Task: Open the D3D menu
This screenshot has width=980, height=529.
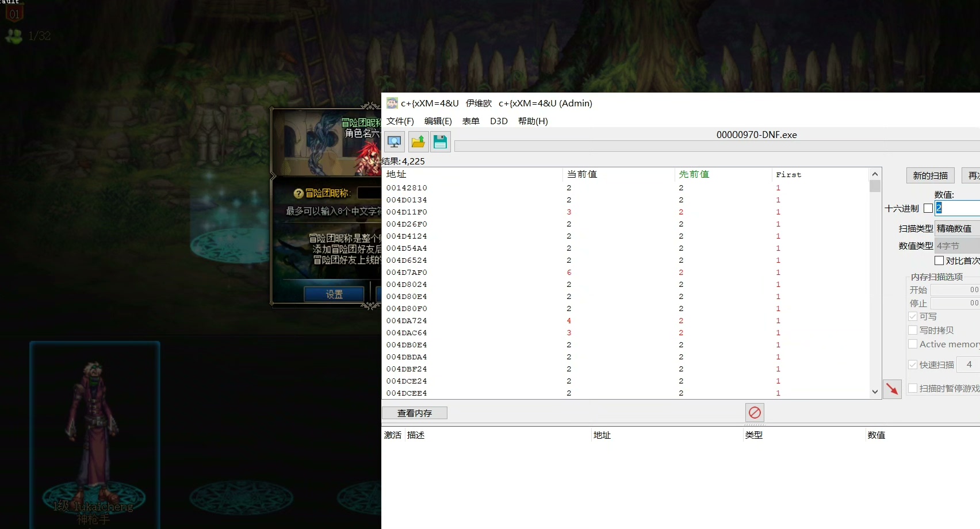Action: pos(499,121)
